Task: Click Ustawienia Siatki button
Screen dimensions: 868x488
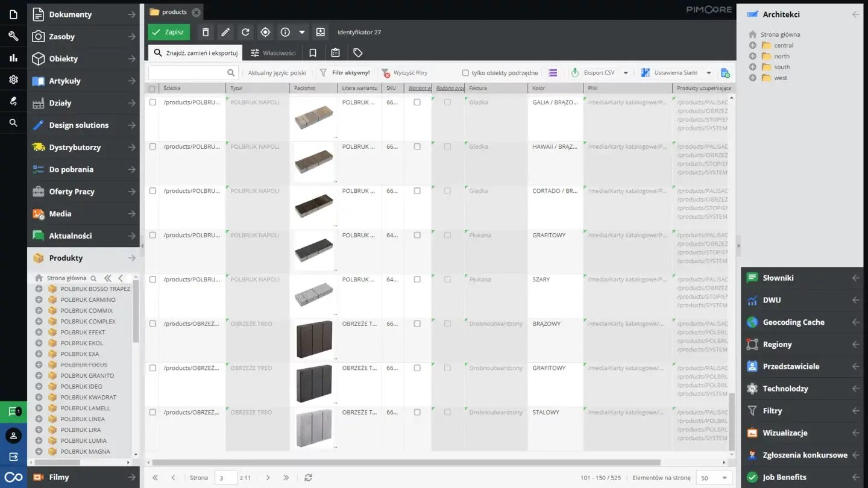Action: point(670,73)
